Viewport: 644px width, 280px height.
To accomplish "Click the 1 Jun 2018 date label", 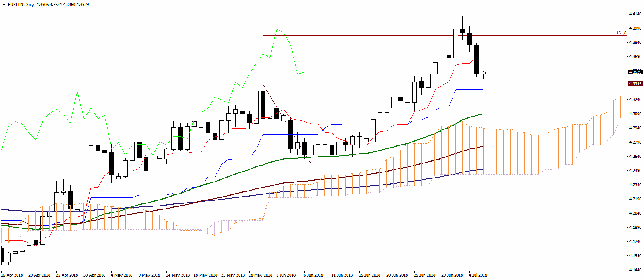I will 287,275.
